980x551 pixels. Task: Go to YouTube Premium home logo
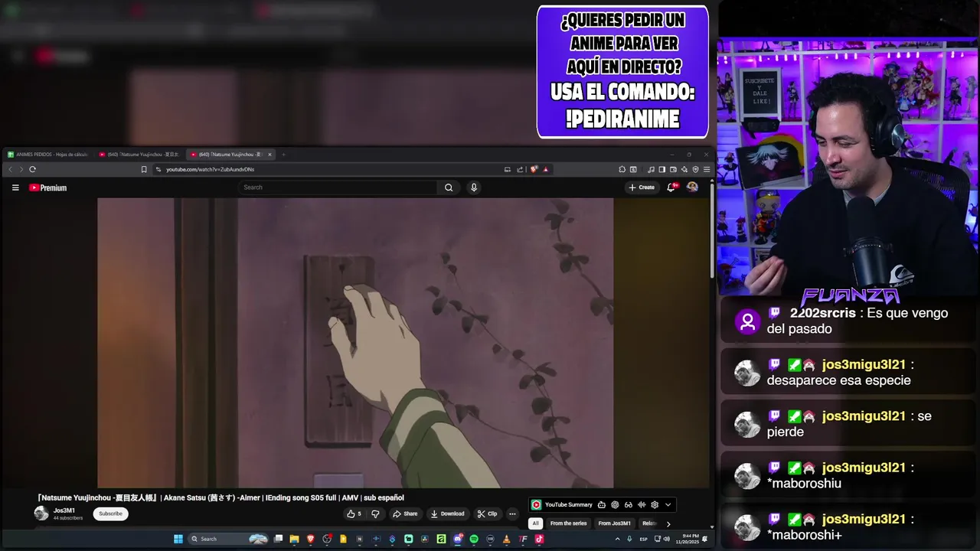(47, 187)
